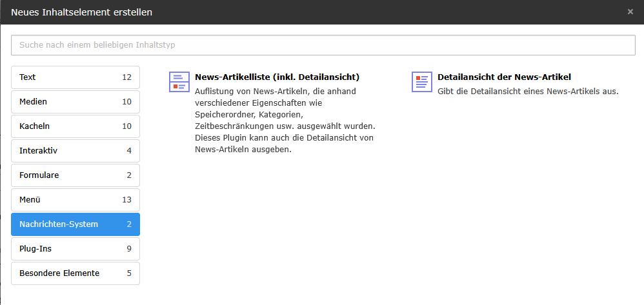
Task: Click the News-Artikelliste description text
Action: point(284,121)
